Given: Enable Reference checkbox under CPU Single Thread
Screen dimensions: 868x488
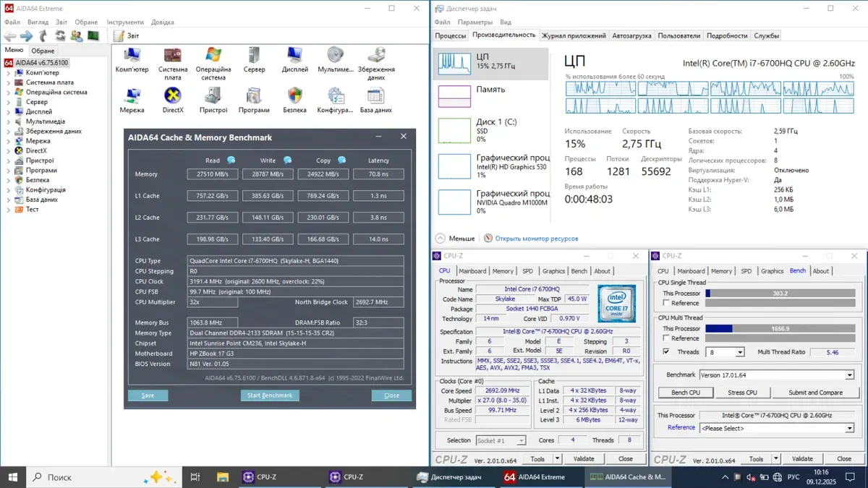Looking at the screenshot, I should click(666, 303).
